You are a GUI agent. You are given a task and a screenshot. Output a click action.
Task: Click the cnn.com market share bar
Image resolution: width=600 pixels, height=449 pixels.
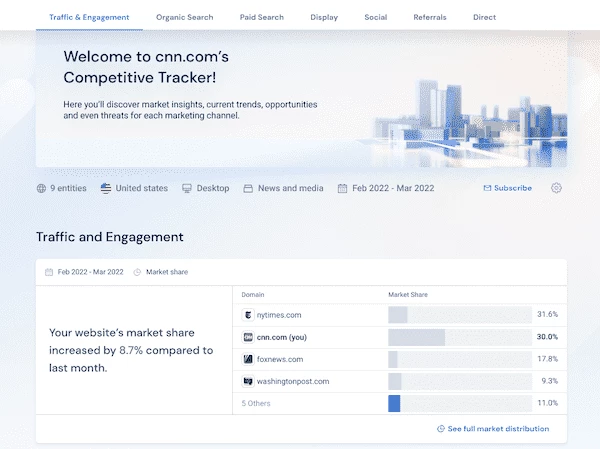(460, 337)
